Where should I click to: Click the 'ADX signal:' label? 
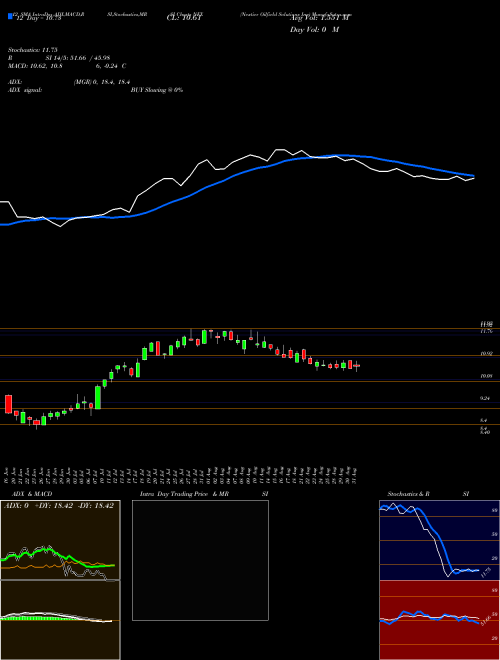pos(24,90)
